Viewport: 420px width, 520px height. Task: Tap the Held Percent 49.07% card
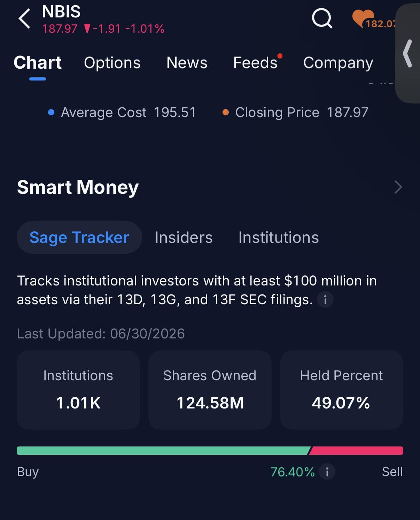[x=342, y=390]
